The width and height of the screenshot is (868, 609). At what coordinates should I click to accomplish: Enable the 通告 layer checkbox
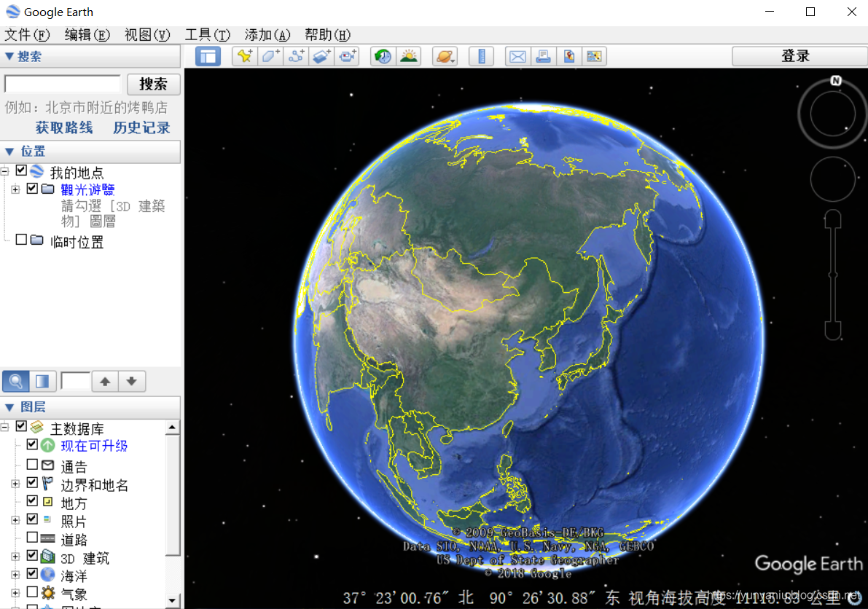pyautogui.click(x=32, y=464)
